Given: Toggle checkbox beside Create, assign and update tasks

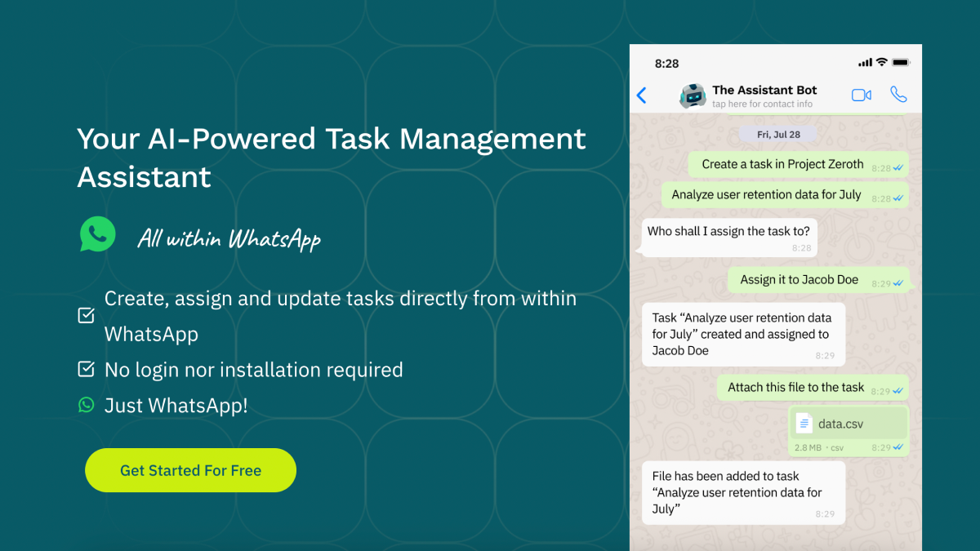Looking at the screenshot, I should [86, 315].
